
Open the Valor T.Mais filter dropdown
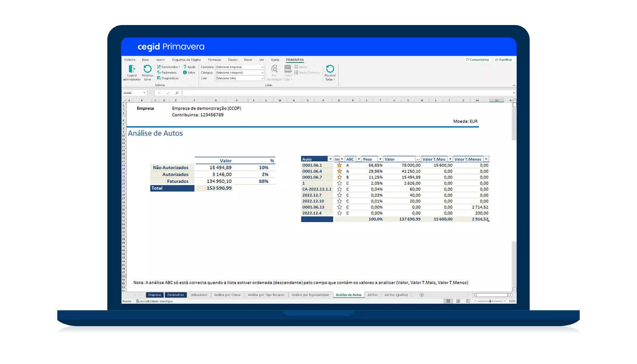(x=450, y=159)
